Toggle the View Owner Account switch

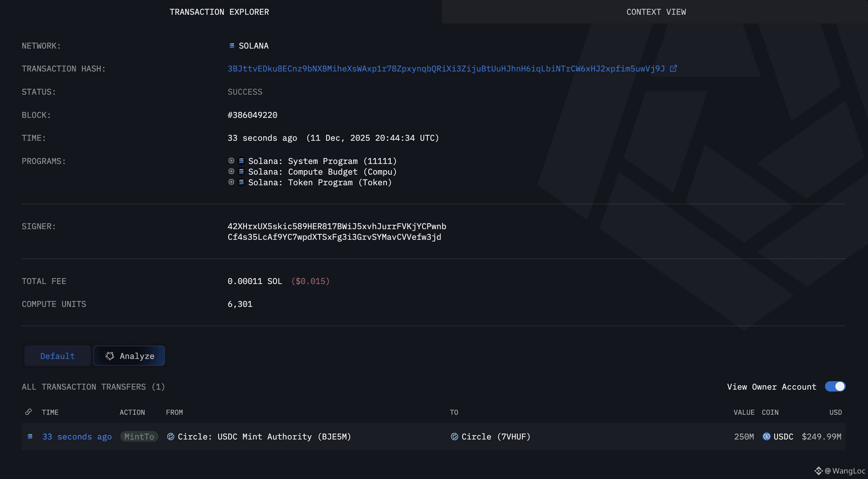coord(835,387)
